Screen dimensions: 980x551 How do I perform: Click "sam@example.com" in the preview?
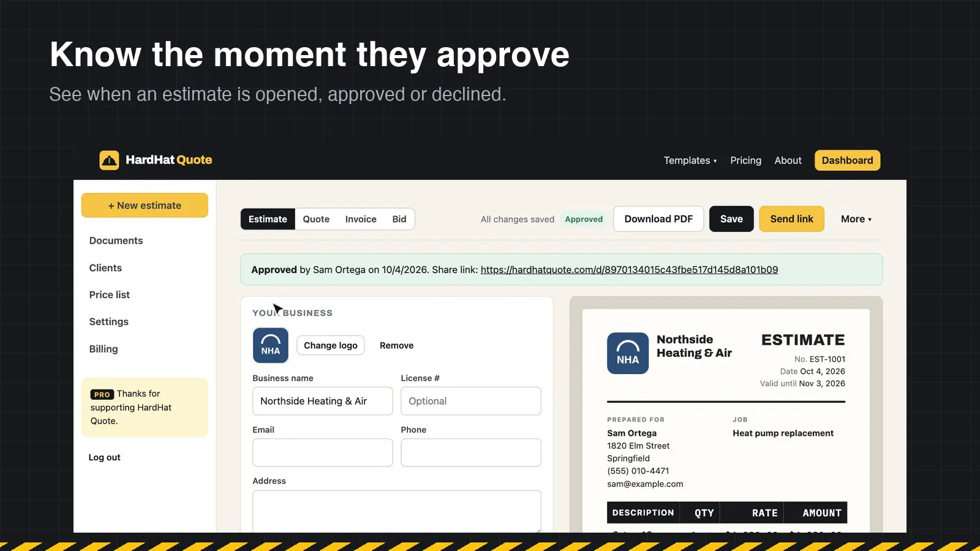click(x=645, y=484)
